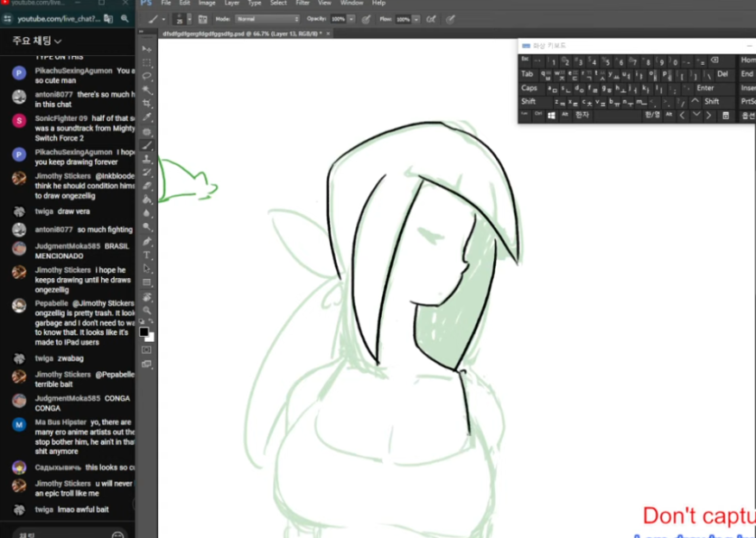Open the Filter menu

coord(302,3)
